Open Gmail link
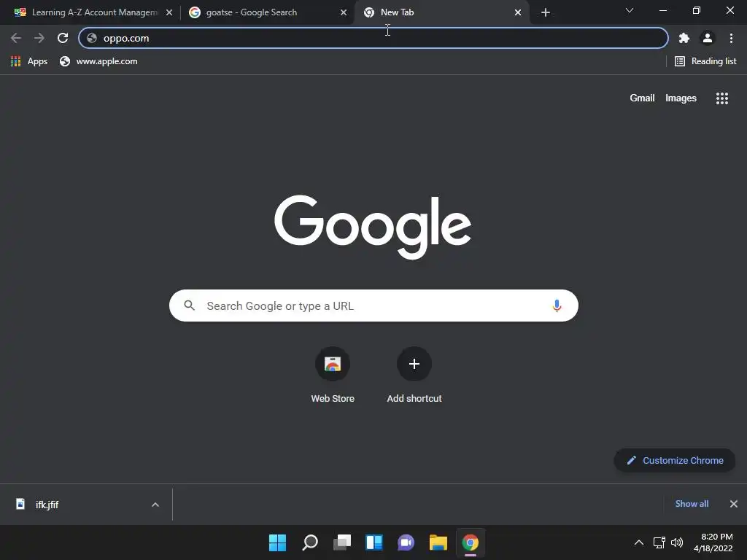 pyautogui.click(x=642, y=98)
